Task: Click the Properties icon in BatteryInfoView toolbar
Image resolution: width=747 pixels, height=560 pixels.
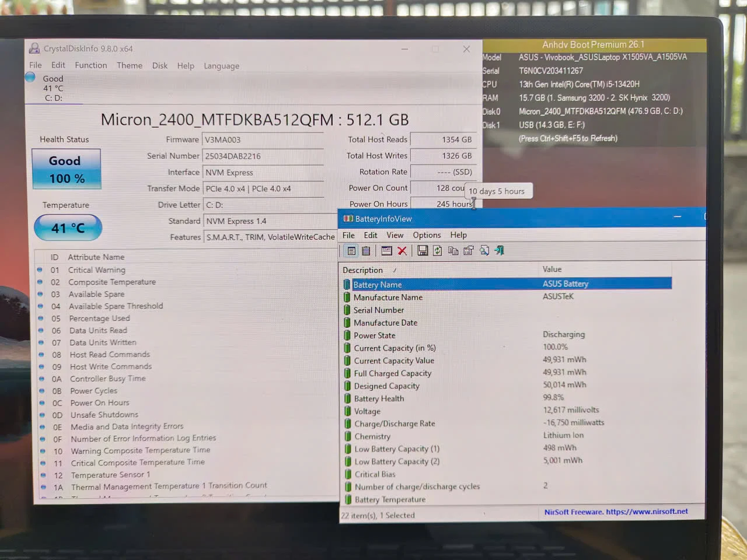Action: [468, 251]
